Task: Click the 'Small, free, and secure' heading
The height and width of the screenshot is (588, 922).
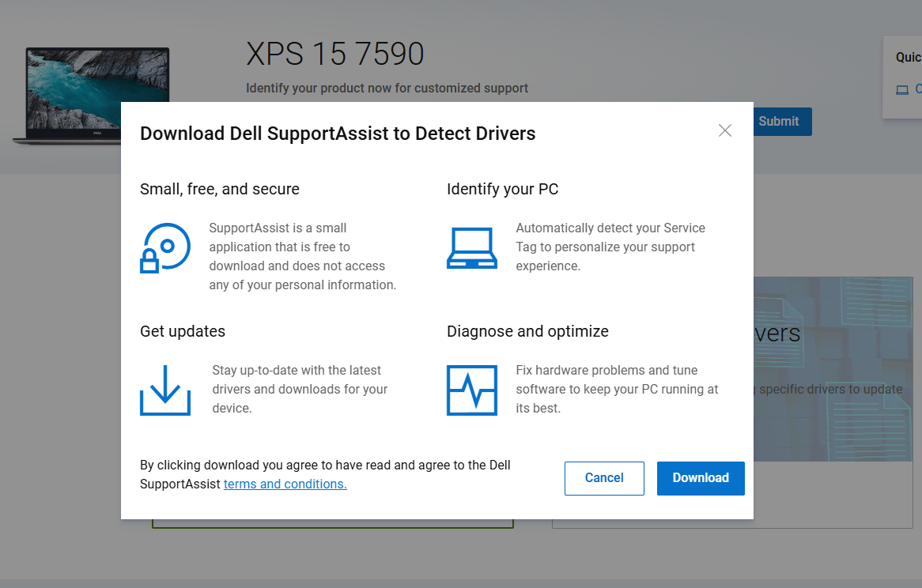Action: coord(220,189)
